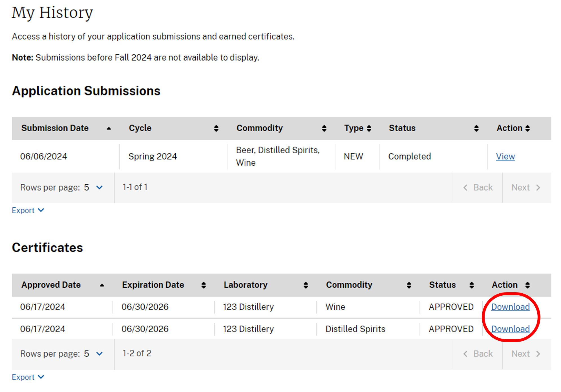Select APPROVED status in the Wine row
The image size is (561, 392).
[451, 307]
